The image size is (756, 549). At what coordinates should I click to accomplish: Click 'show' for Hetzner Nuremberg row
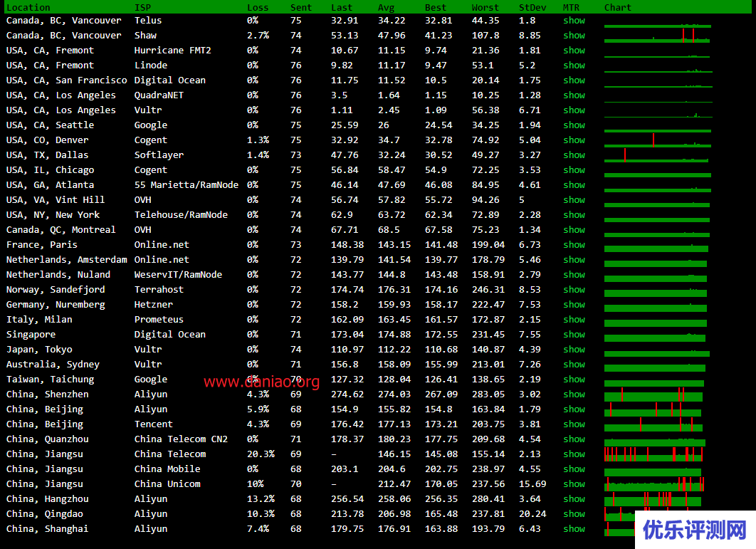(574, 305)
